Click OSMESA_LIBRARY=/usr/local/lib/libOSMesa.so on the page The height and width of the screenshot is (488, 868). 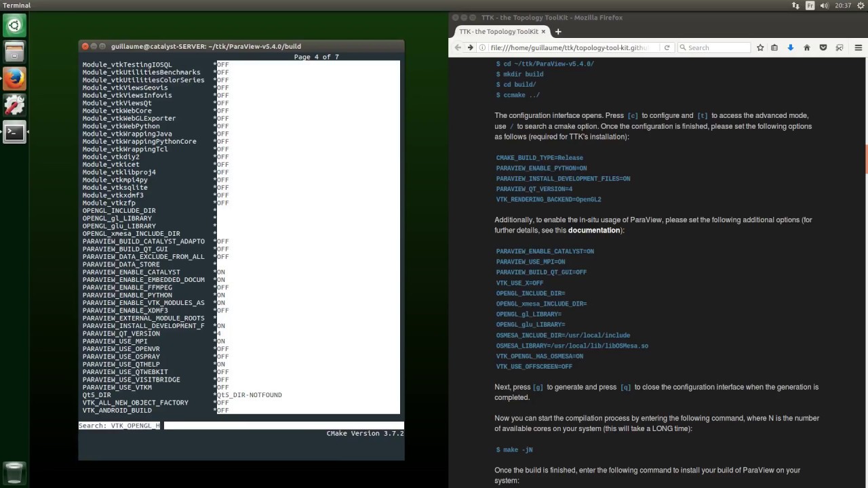point(572,346)
